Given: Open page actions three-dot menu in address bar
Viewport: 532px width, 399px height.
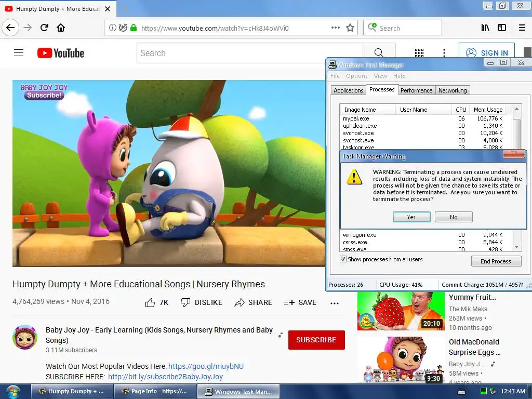Looking at the screenshot, I should tap(335, 28).
